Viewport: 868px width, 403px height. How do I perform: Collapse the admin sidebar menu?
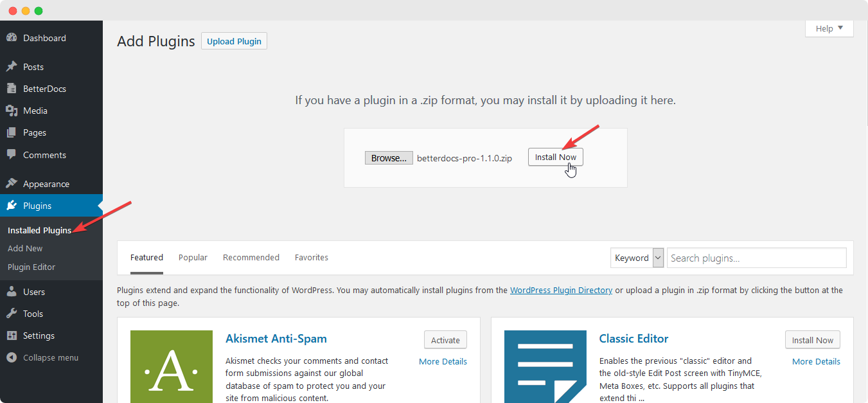42,357
